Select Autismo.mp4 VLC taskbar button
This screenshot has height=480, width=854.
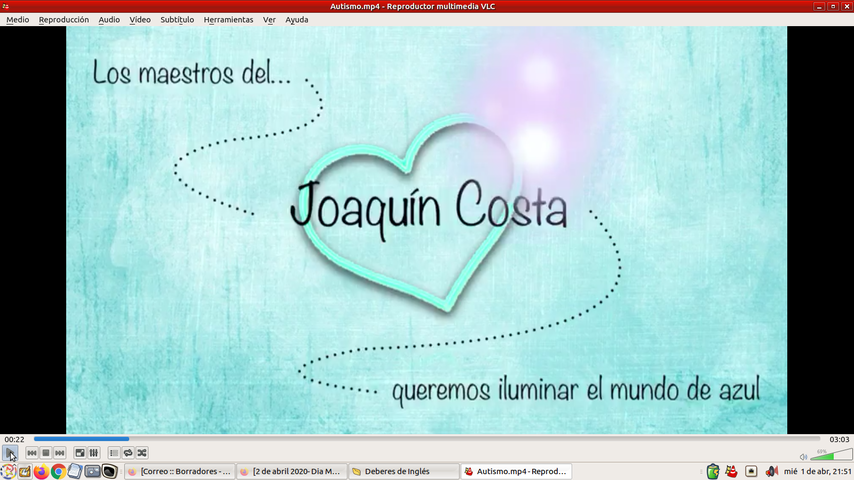coord(516,471)
